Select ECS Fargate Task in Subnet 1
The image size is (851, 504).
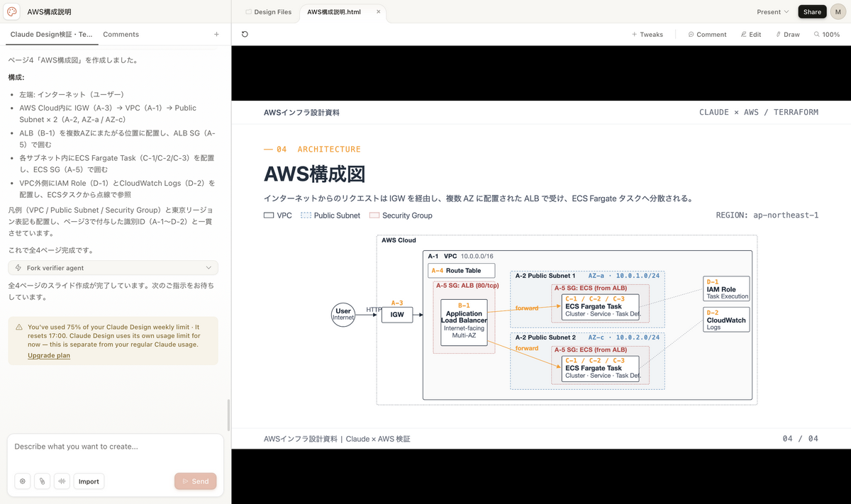point(601,307)
